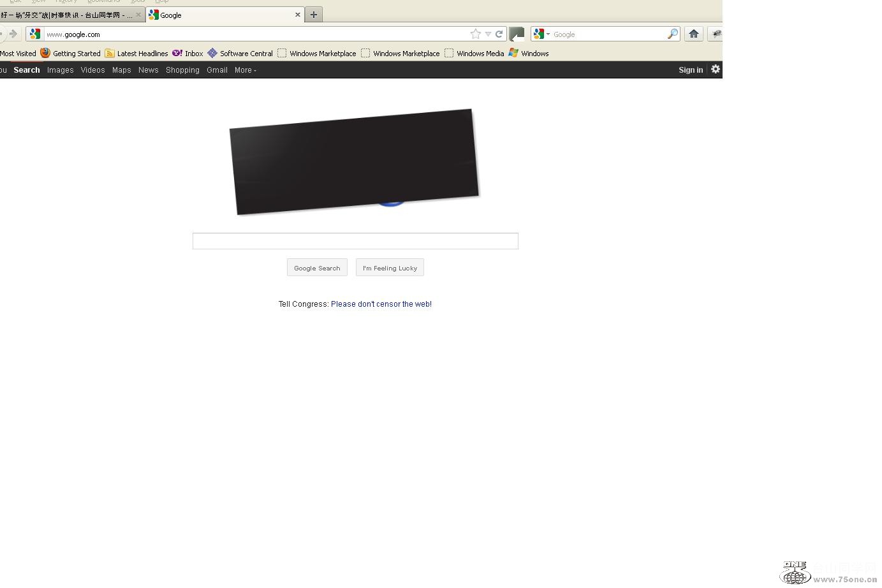Open the Windows Media bookmark
The height and width of the screenshot is (588, 882).
click(474, 54)
